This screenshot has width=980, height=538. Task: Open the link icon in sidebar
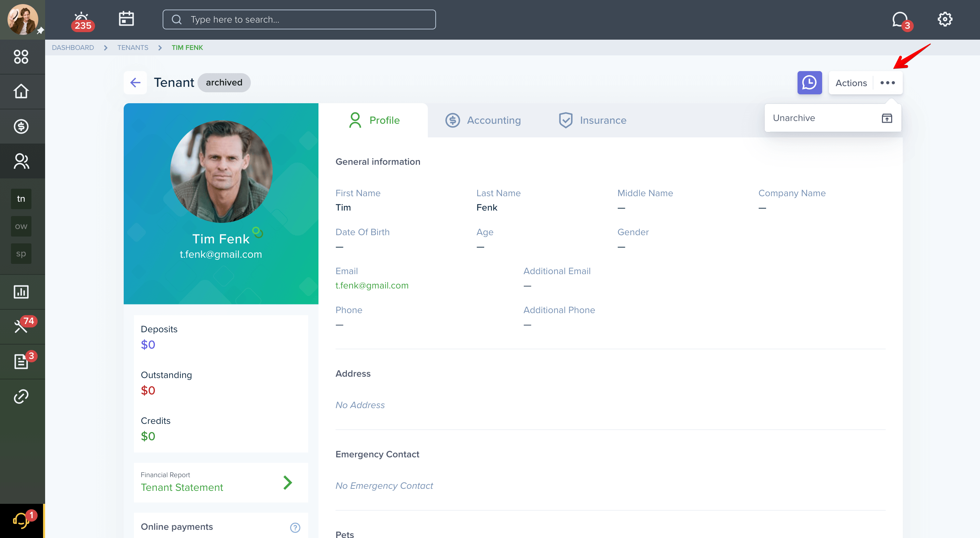tap(21, 396)
